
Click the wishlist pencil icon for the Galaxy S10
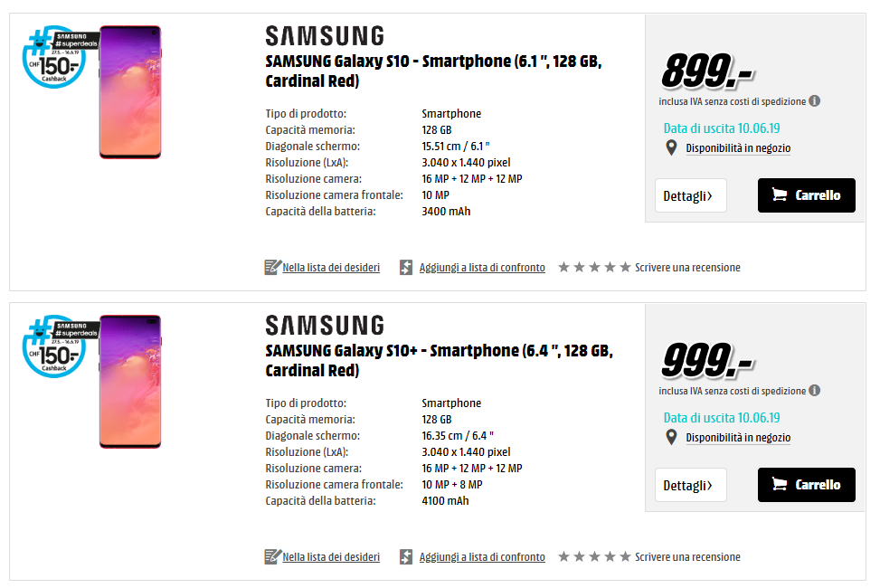272,268
